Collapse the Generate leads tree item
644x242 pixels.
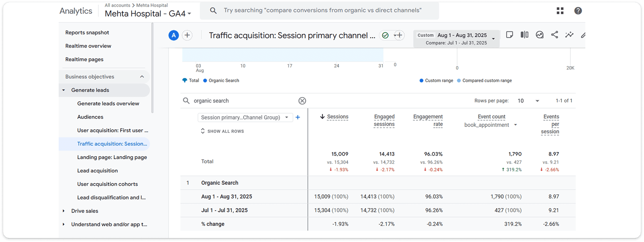(x=64, y=90)
